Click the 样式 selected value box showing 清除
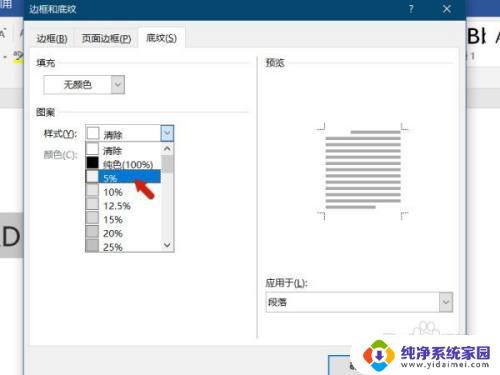Image resolution: width=500 pixels, height=375 pixels. tap(123, 134)
